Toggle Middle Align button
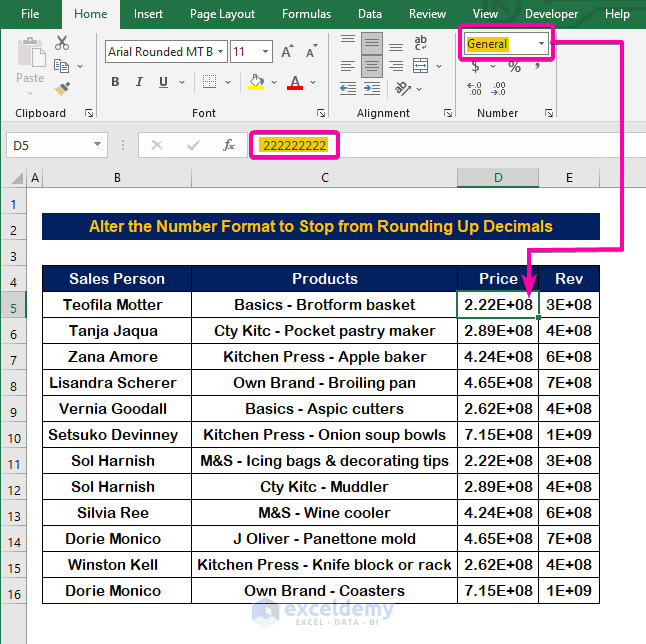The height and width of the screenshot is (644, 646). tap(372, 43)
